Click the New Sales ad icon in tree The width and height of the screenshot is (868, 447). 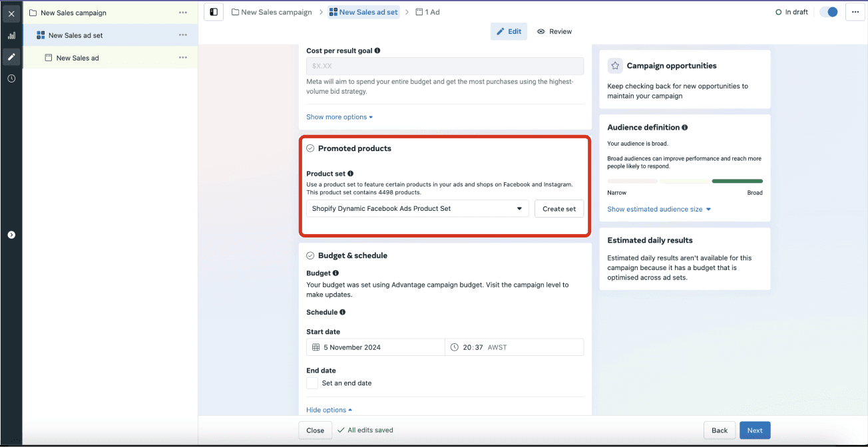[x=49, y=58]
